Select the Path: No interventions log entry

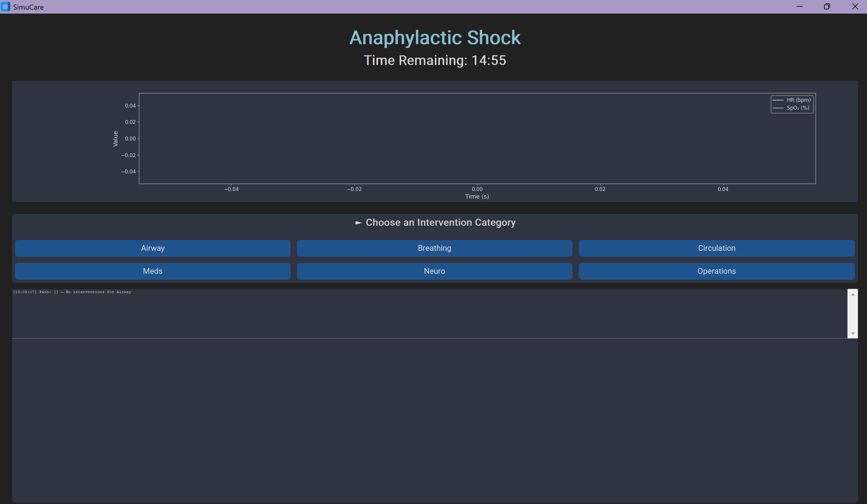tap(72, 292)
